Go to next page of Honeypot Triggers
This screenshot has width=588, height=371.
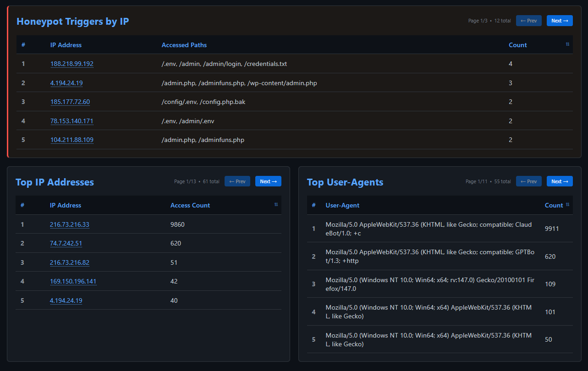pos(559,20)
